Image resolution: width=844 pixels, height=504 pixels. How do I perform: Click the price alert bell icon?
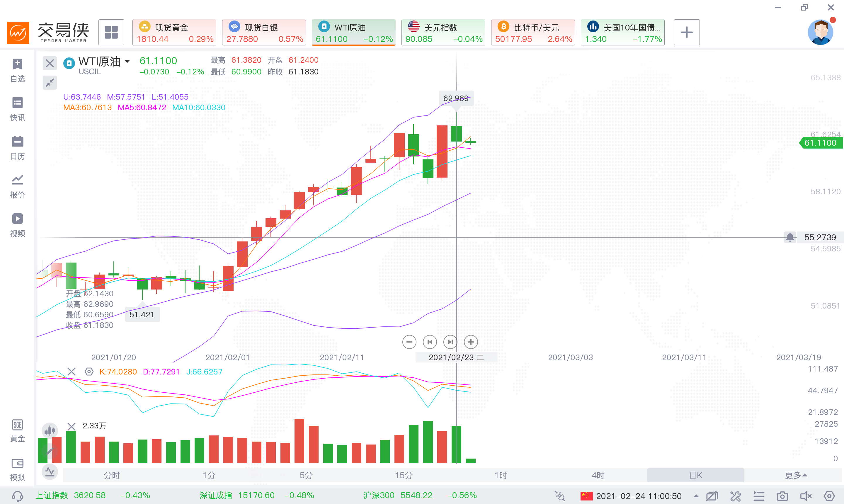coord(790,237)
